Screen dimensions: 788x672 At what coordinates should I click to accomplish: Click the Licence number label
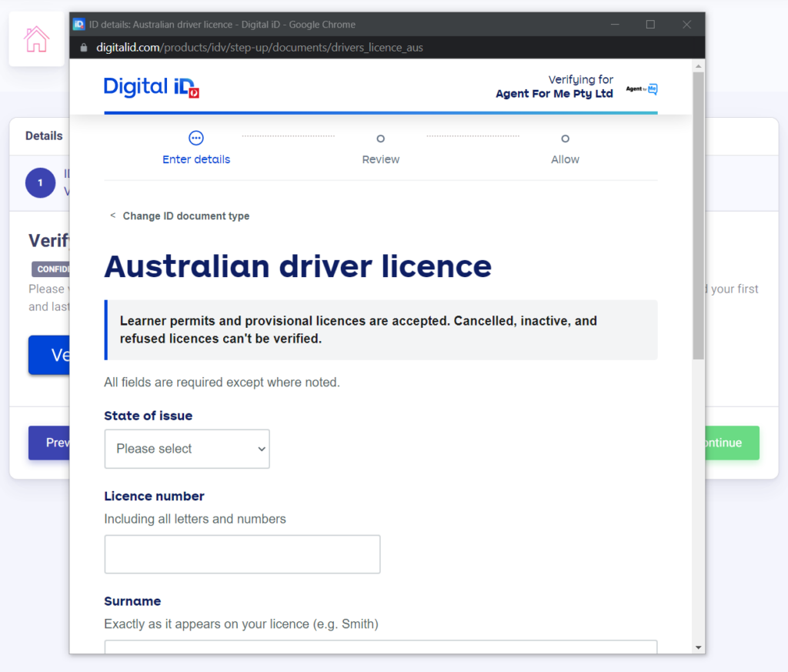coord(154,496)
